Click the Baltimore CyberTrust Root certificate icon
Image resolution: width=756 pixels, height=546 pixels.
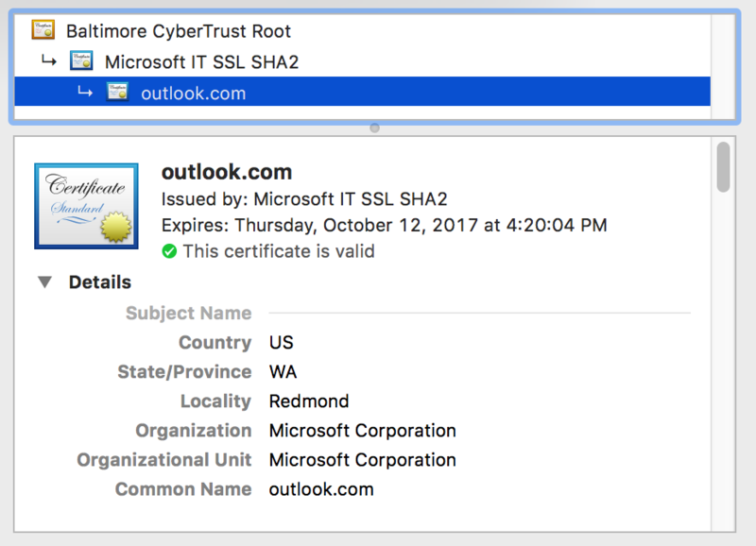[x=43, y=29]
